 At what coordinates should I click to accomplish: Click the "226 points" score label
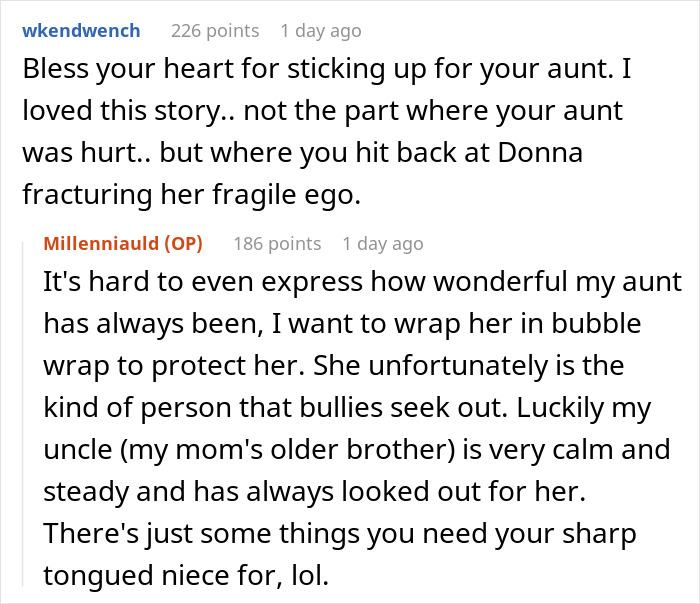click(x=214, y=31)
